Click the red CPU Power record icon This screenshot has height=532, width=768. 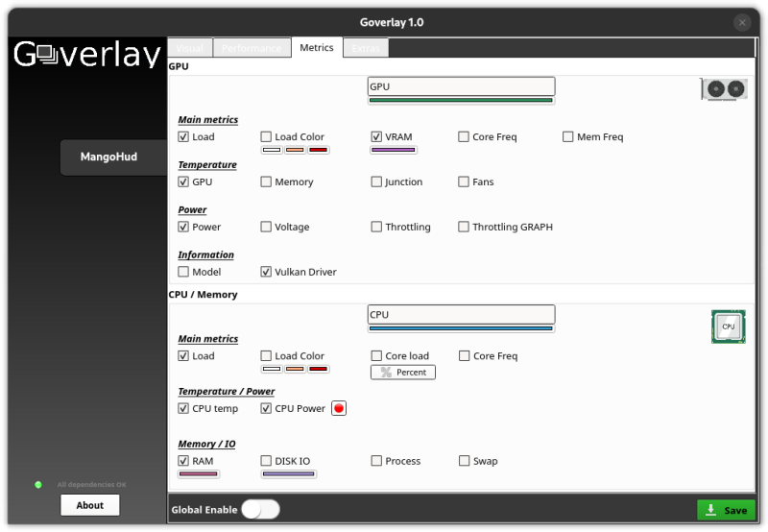tap(339, 408)
